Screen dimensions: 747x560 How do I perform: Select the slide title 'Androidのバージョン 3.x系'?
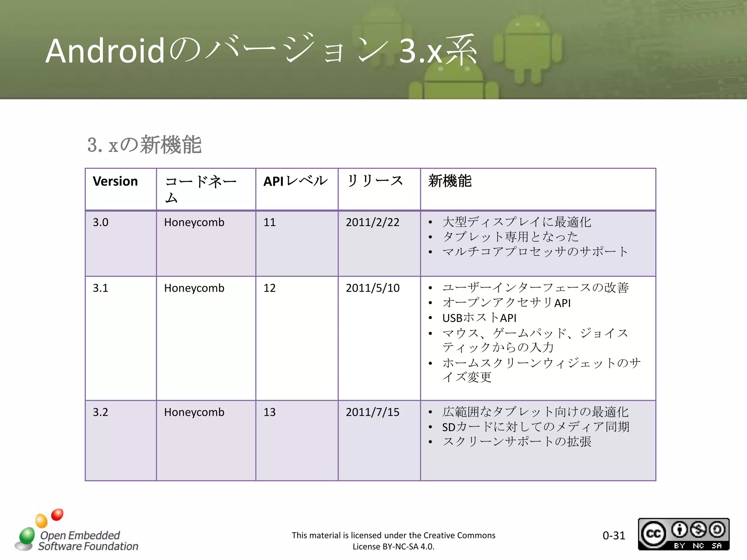coord(261,50)
